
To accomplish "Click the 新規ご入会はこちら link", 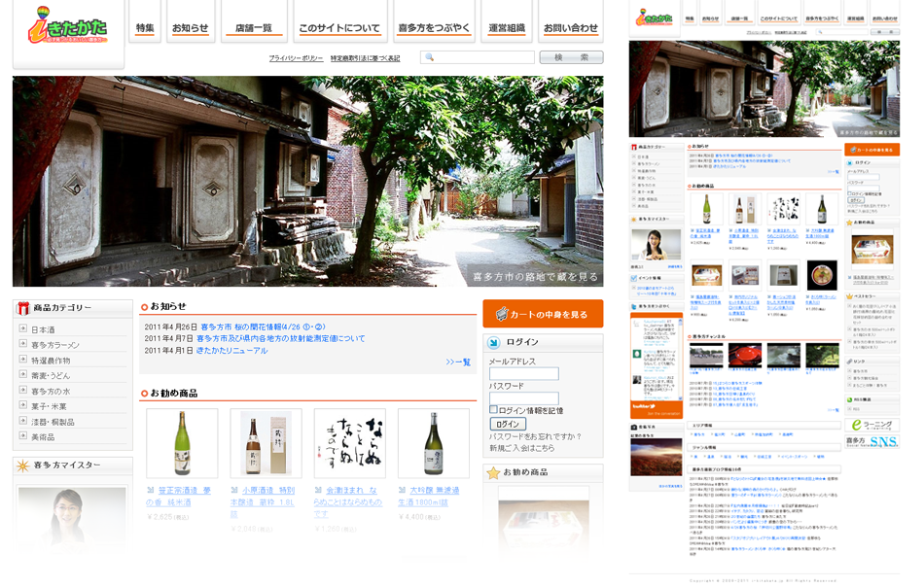I will pos(522,448).
